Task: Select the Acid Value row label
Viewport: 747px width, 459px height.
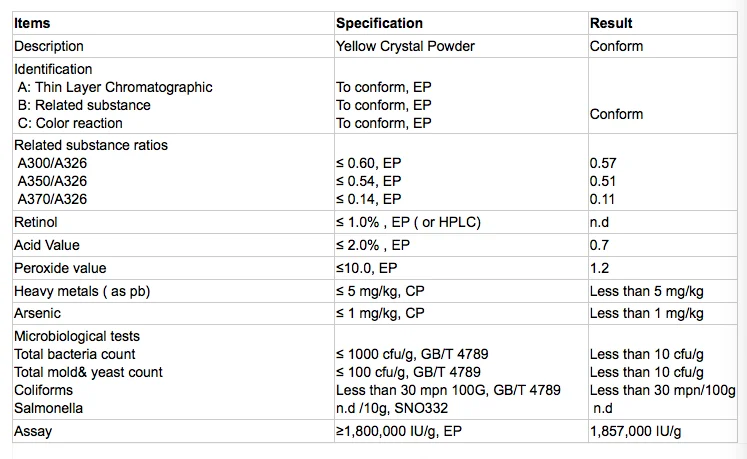Action: click(x=47, y=245)
